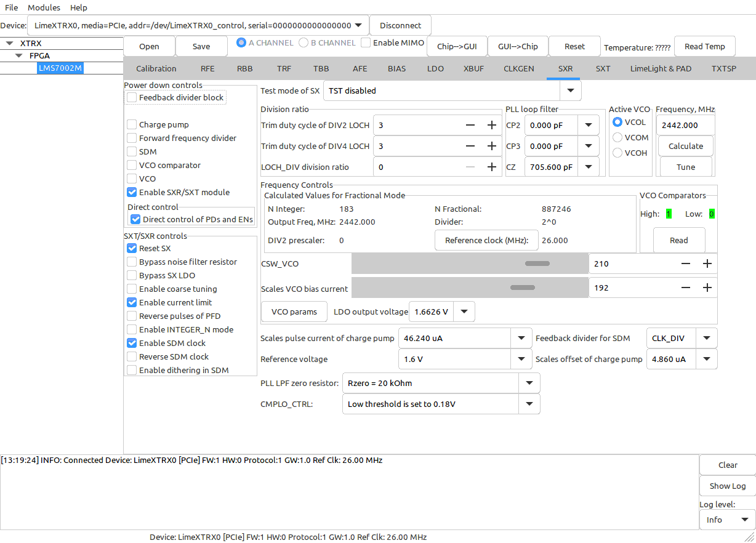Viewport: 756px width, 543px height.
Task: Click Read under VCO Comparators
Action: point(679,240)
